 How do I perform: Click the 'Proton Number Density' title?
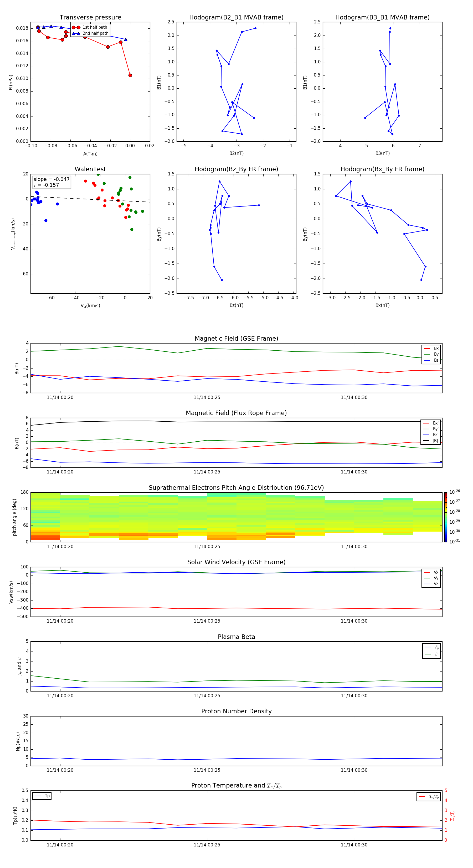236,711
